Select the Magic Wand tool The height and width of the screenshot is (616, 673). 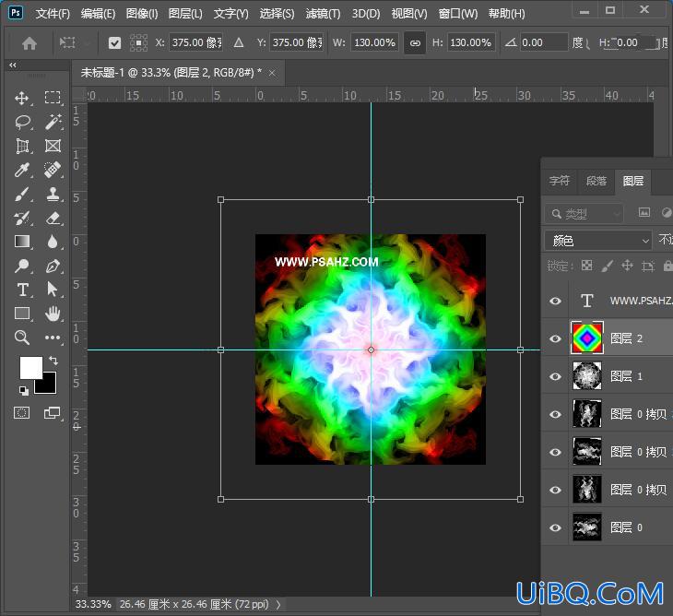[x=53, y=122]
